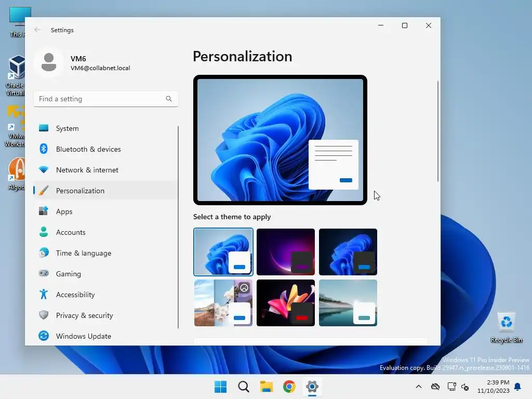Open Gaming settings
Image resolution: width=532 pixels, height=399 pixels.
(105, 273)
